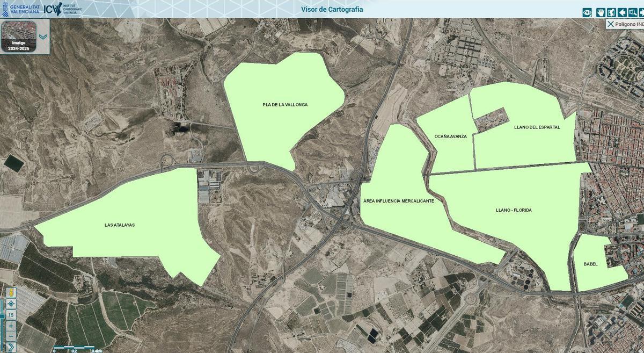Click the zoom slider handle
Viewport: 644px width, 353px height.
(2, 316)
